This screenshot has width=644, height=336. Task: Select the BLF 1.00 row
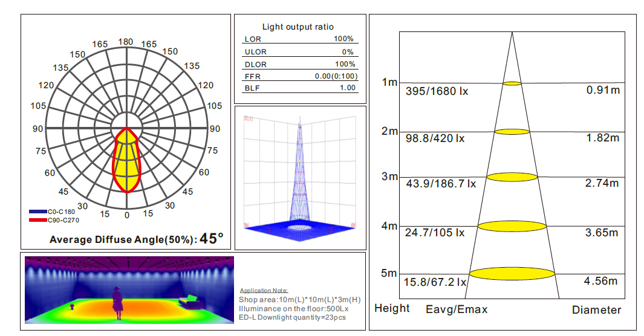299,88
